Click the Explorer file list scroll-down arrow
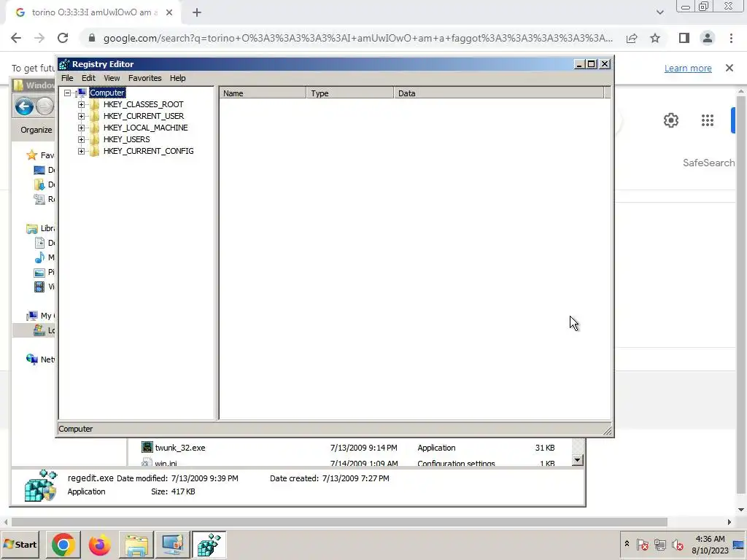Viewport: 747px width, 560px height. click(578, 460)
